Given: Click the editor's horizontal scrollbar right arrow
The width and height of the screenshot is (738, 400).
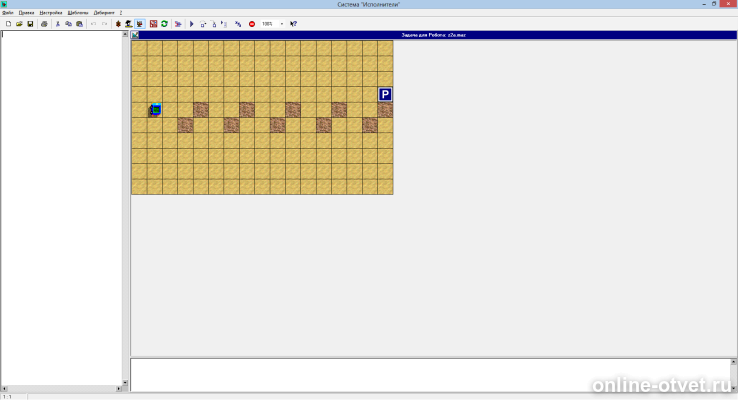Looking at the screenshot, I should coord(119,389).
